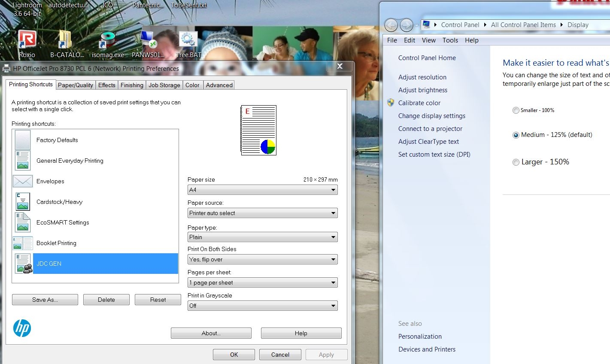Open the Print in Grayscale dropdown

[262, 306]
